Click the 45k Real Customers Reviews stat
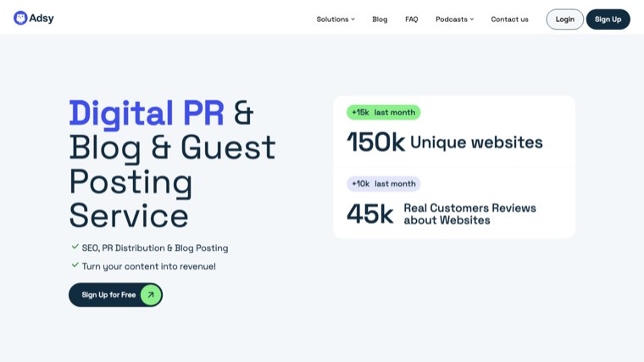Image resolution: width=644 pixels, height=362 pixels. tap(441, 214)
